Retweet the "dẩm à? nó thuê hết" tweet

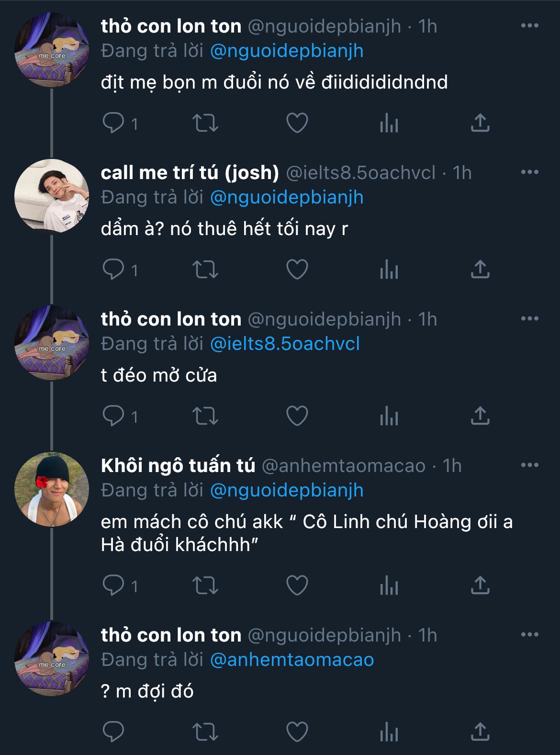coord(205,270)
